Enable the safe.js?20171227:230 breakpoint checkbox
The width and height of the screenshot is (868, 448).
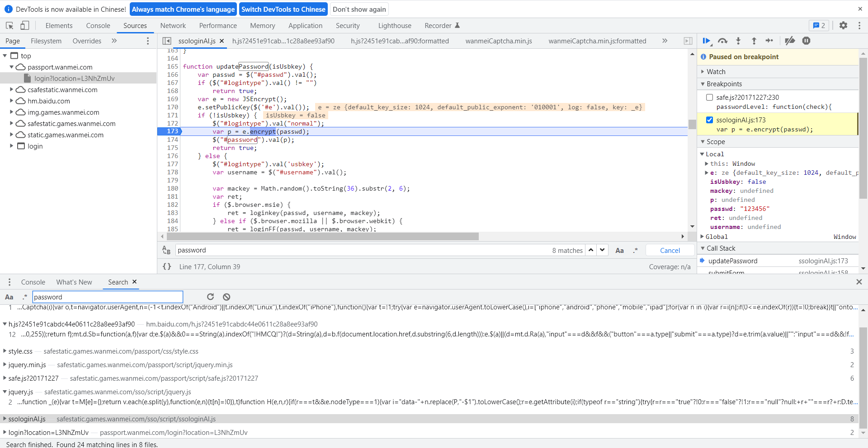[x=709, y=97]
